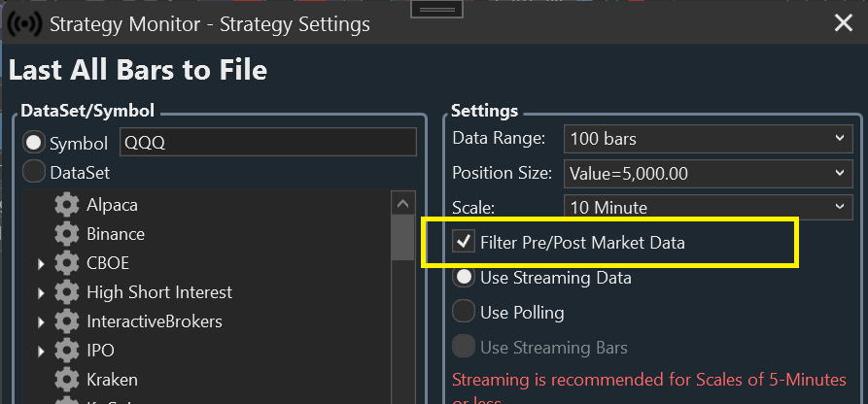Select the Kraken dataset item

click(x=112, y=380)
